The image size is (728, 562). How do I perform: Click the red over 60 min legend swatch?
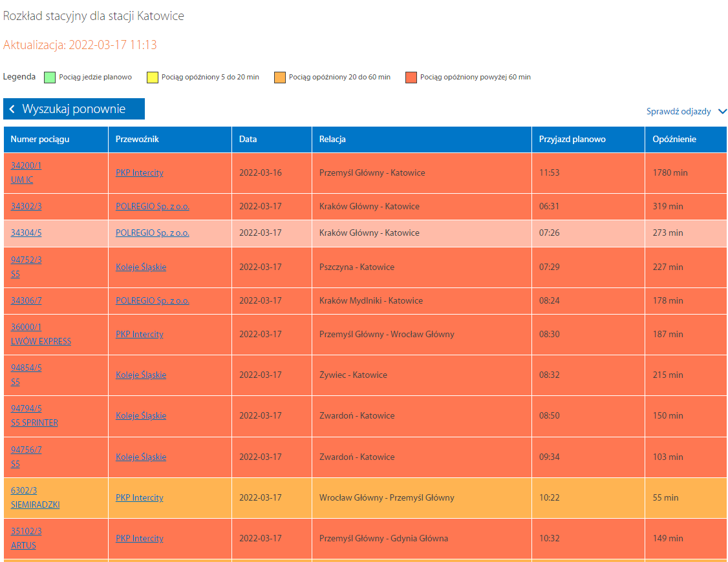pyautogui.click(x=411, y=78)
